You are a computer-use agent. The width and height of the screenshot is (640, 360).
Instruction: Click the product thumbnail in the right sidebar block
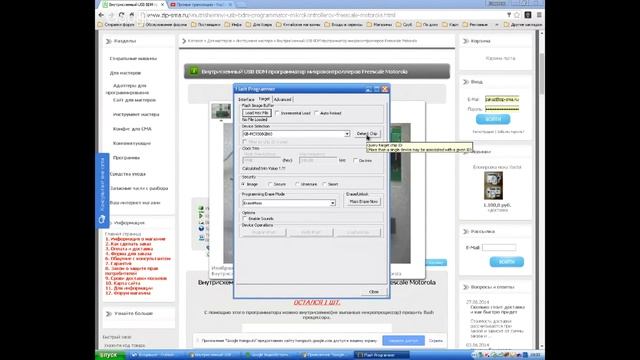click(x=493, y=186)
